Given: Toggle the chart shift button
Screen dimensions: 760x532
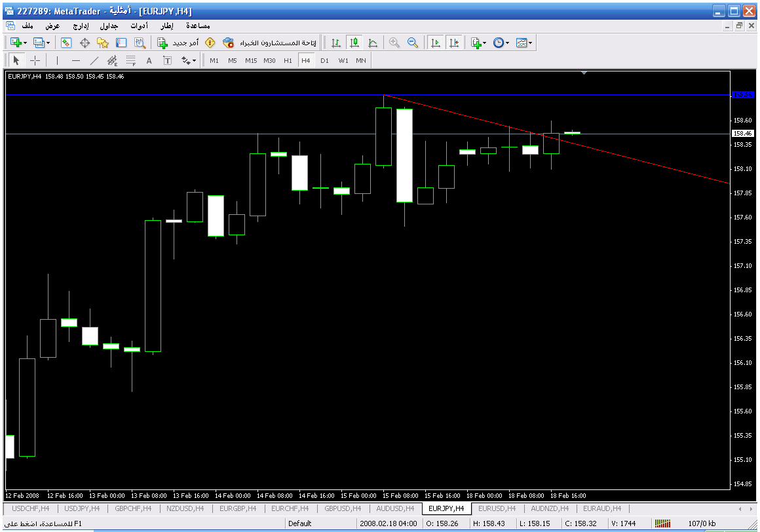Looking at the screenshot, I should point(453,43).
